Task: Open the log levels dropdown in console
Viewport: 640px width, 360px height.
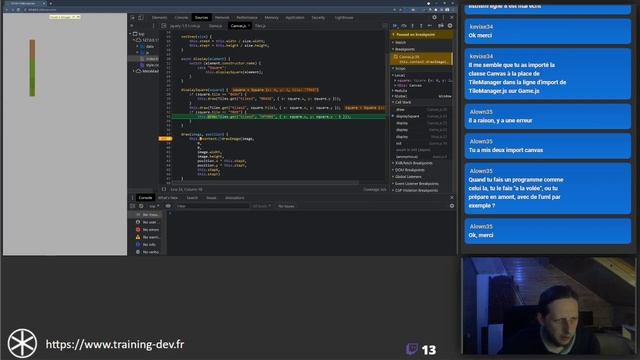Action: click(262, 206)
